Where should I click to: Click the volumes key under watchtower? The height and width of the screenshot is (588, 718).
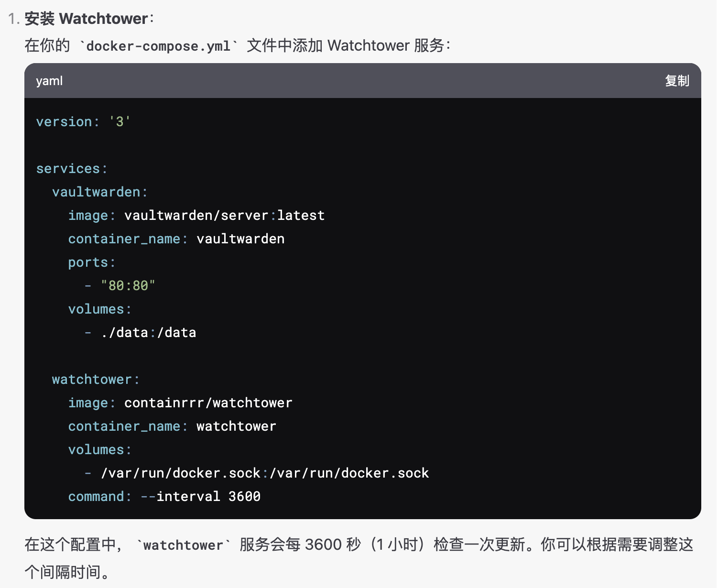tap(100, 450)
